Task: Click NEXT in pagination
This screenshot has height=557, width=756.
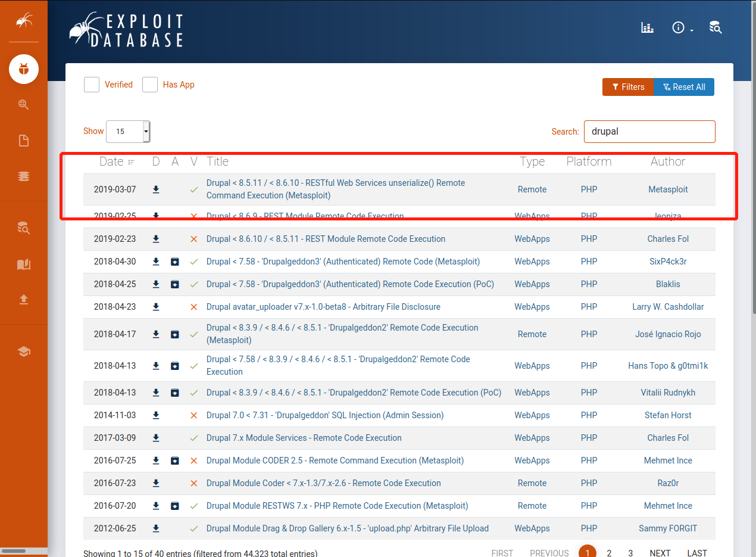Action: pos(660,553)
